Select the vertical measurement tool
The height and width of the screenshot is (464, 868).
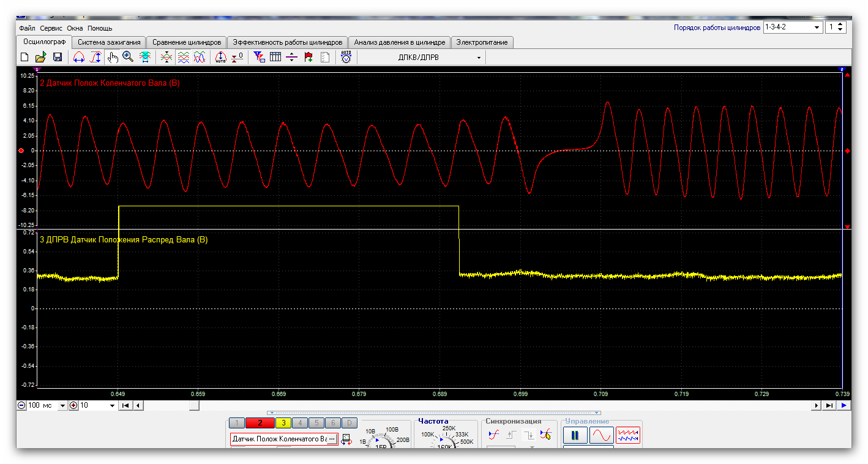coord(95,58)
